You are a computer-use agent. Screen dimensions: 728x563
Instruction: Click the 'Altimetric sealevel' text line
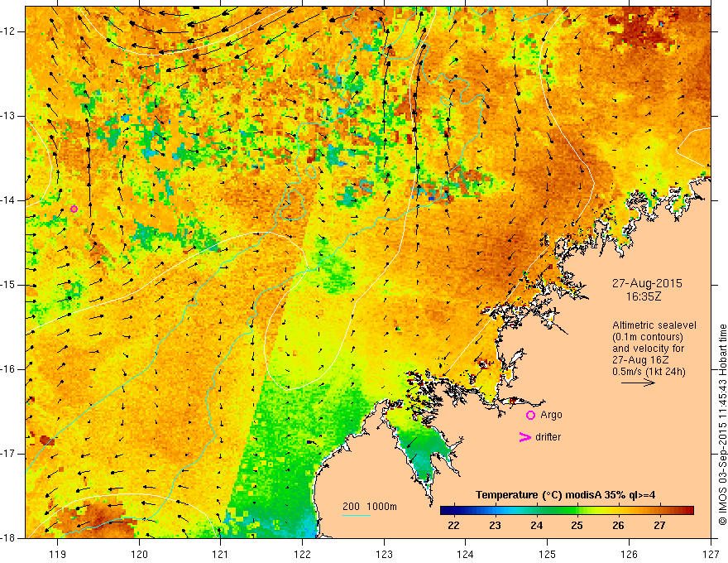click(x=654, y=325)
